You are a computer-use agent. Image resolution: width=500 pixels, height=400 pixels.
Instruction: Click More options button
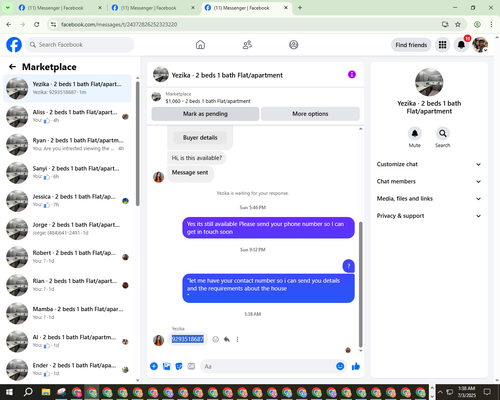click(x=310, y=114)
